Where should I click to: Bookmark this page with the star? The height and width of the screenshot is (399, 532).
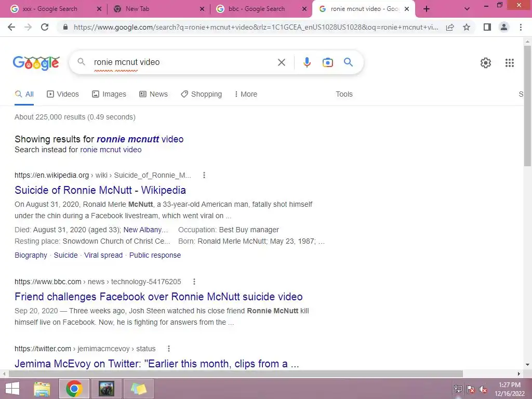tap(467, 27)
